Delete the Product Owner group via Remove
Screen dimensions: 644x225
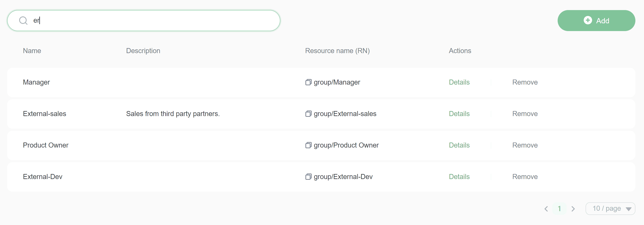click(x=525, y=145)
